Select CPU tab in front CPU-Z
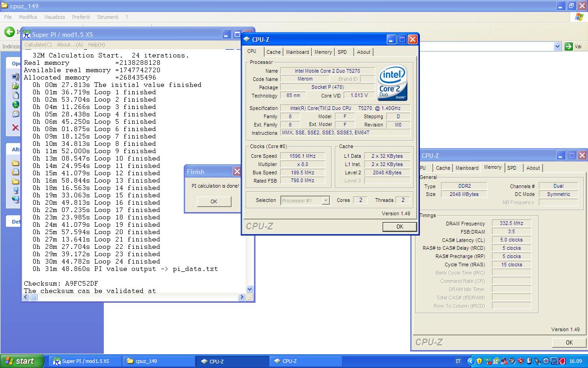 [252, 52]
